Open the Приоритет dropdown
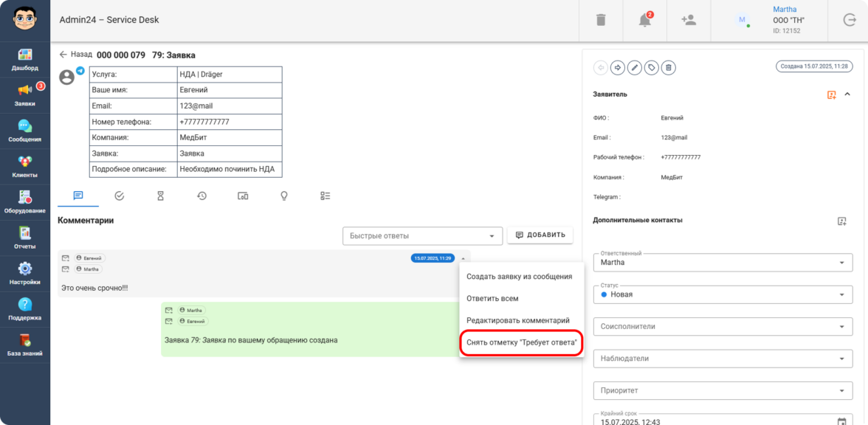 723,391
